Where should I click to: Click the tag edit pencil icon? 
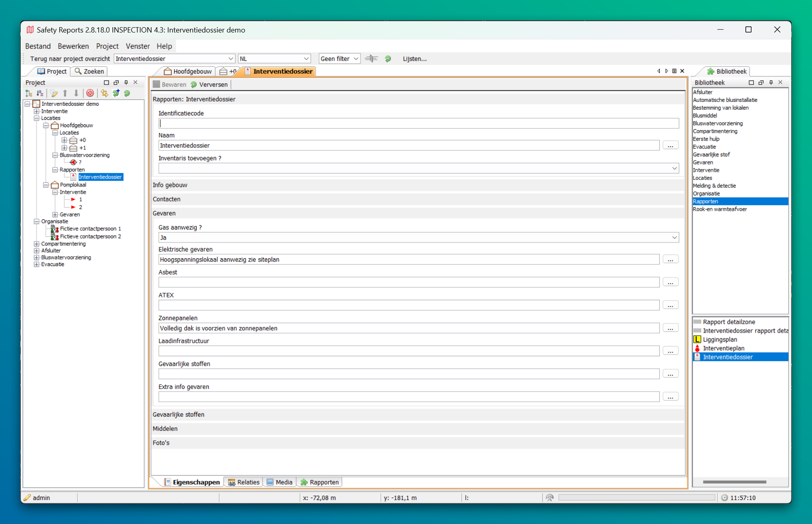54,93
